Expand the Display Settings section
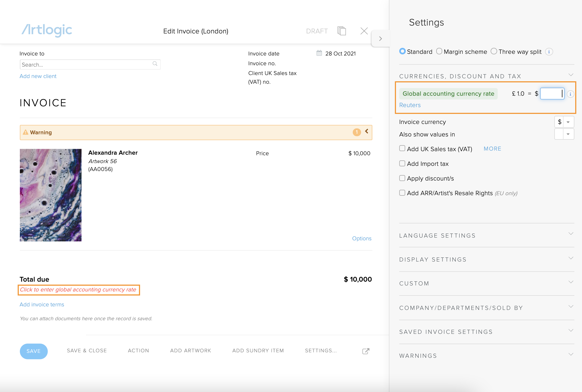 [x=571, y=258]
